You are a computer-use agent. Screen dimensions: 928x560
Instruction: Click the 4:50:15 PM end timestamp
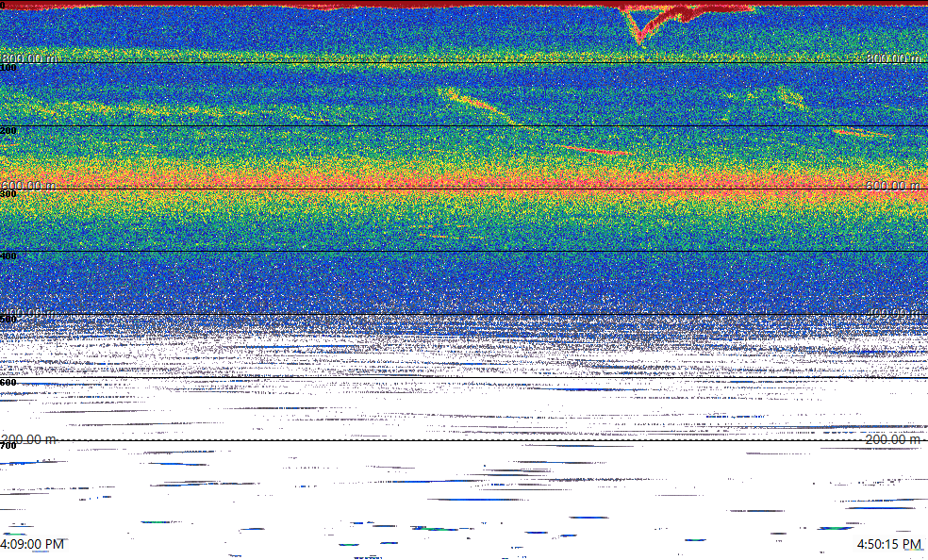click(889, 544)
